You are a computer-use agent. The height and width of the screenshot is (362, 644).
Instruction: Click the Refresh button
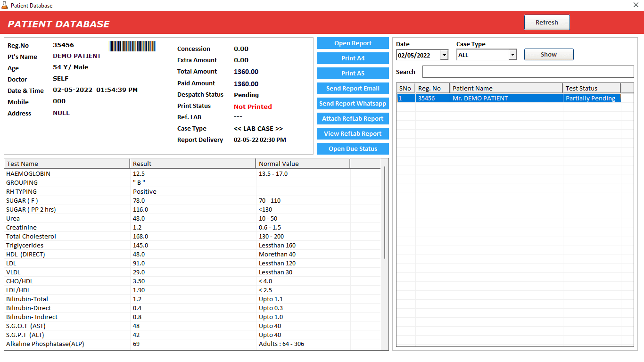pos(547,22)
